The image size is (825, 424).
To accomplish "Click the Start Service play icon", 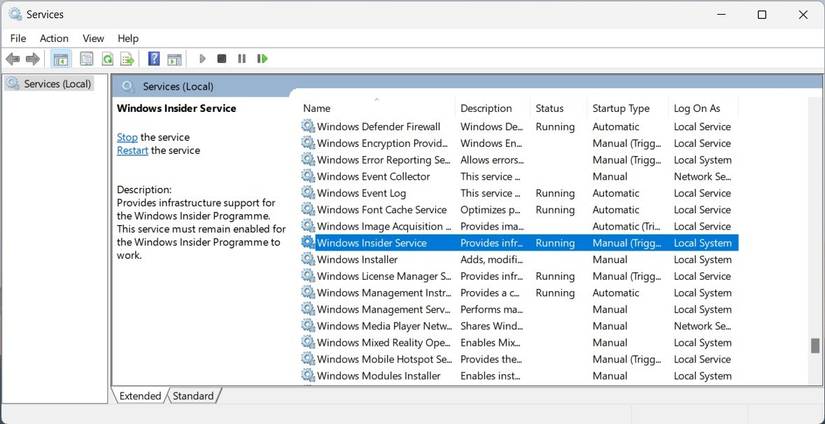I will (x=202, y=59).
